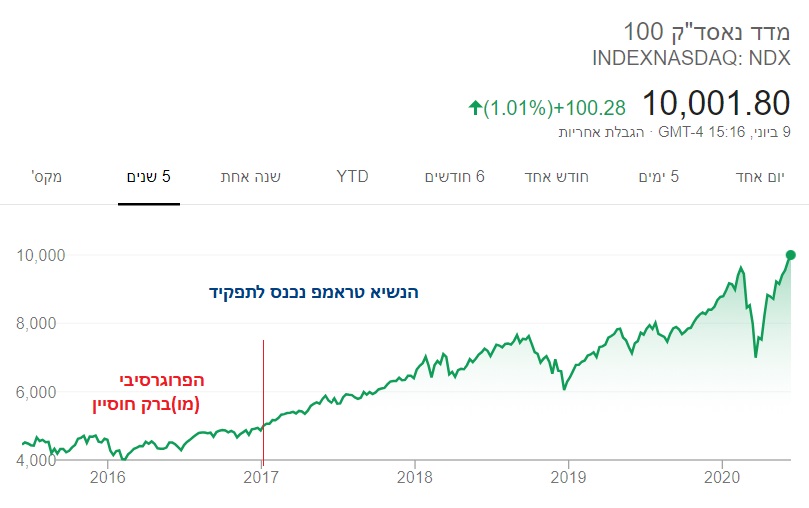Click the INDEXNASDAQ: NDX ticker label
This screenshot has height=508, width=809.
tap(691, 58)
